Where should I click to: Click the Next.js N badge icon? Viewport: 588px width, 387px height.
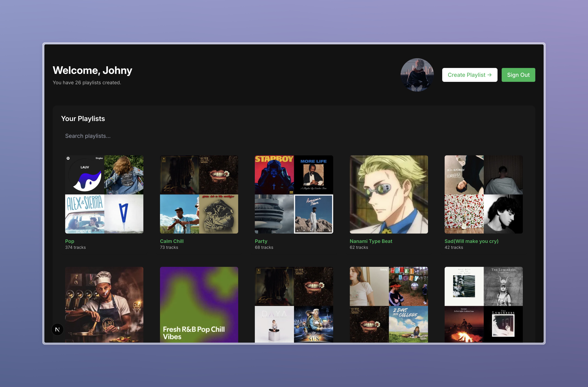pyautogui.click(x=57, y=329)
